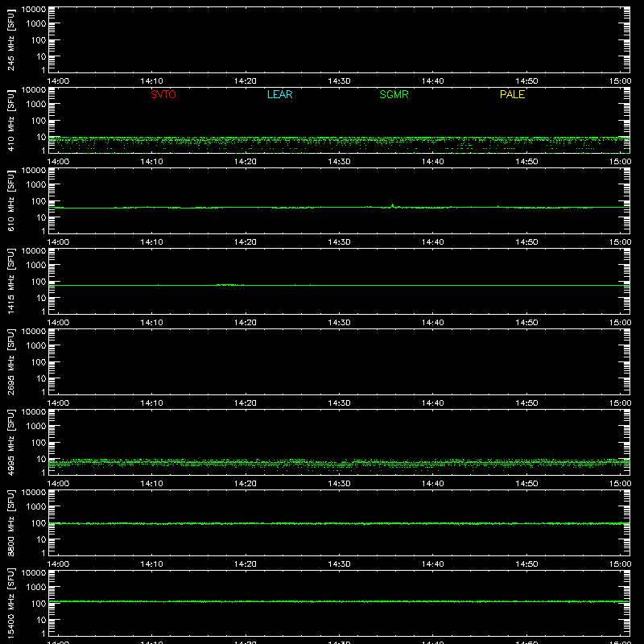Screen dimensions: 644x644
Task: Click the 14:50 tick label below 2695 MHz plot
Action: click(526, 403)
